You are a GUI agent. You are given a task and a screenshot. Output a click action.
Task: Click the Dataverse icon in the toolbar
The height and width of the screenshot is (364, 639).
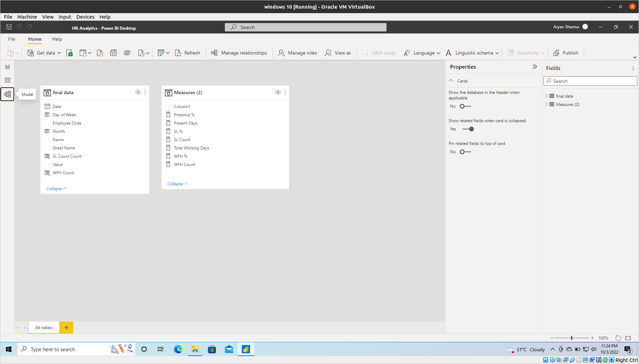point(100,52)
